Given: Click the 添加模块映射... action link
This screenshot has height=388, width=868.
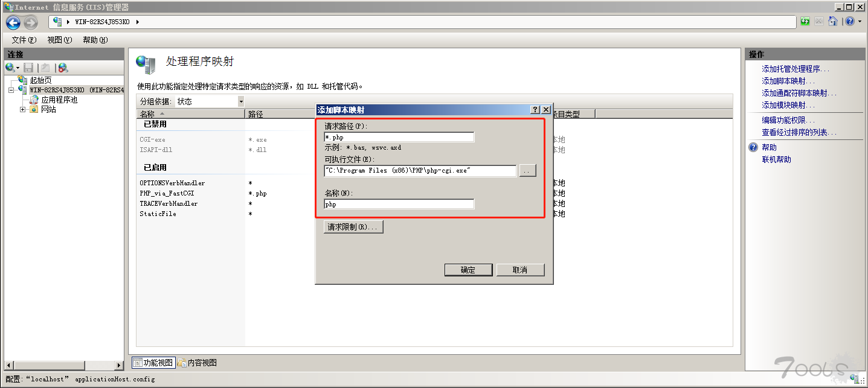Looking at the screenshot, I should tap(788, 105).
